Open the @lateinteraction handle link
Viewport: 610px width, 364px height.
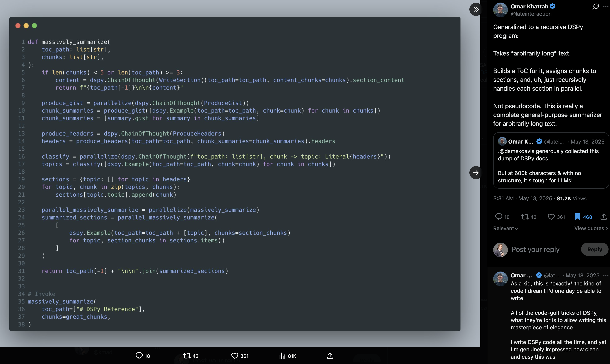tap(531, 14)
